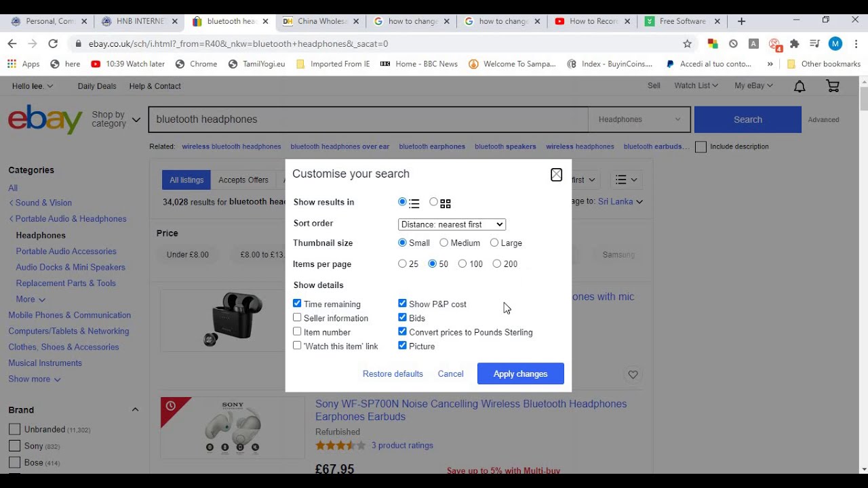This screenshot has width=868, height=488.
Task: Open the Sort order dropdown
Action: tap(452, 224)
